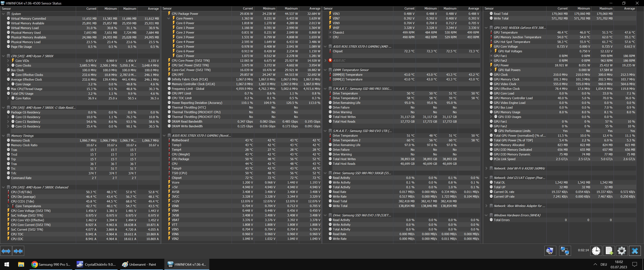Viewport: 644px width, 270px height.
Task: Start logging with the sheet-plus icon
Action: [x=609, y=251]
